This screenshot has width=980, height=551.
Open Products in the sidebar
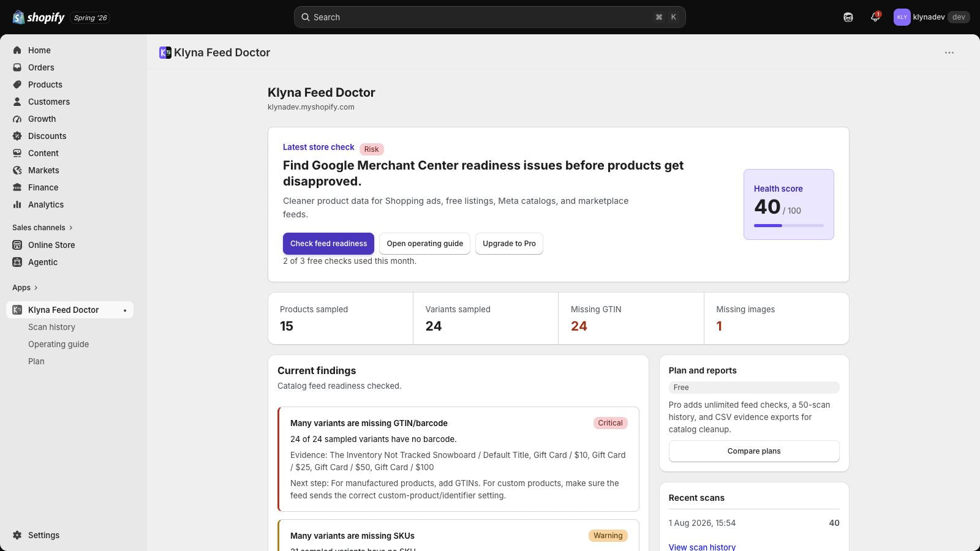[45, 84]
